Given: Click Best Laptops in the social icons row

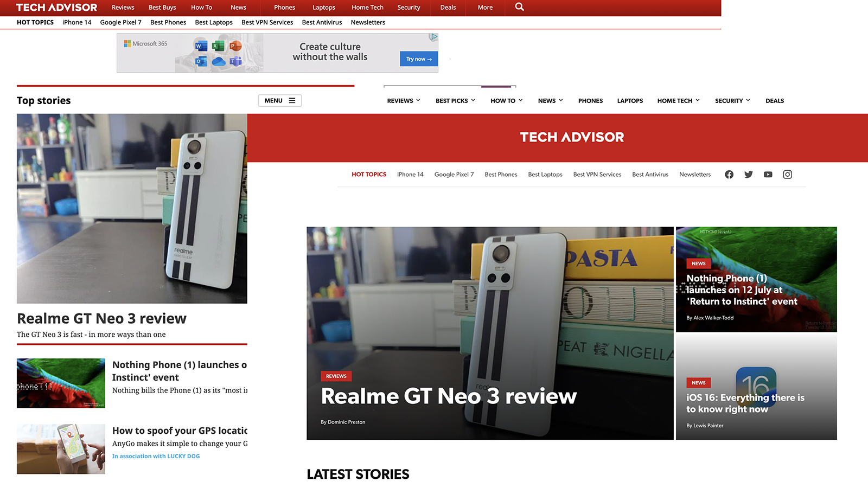Looking at the screenshot, I should point(545,175).
